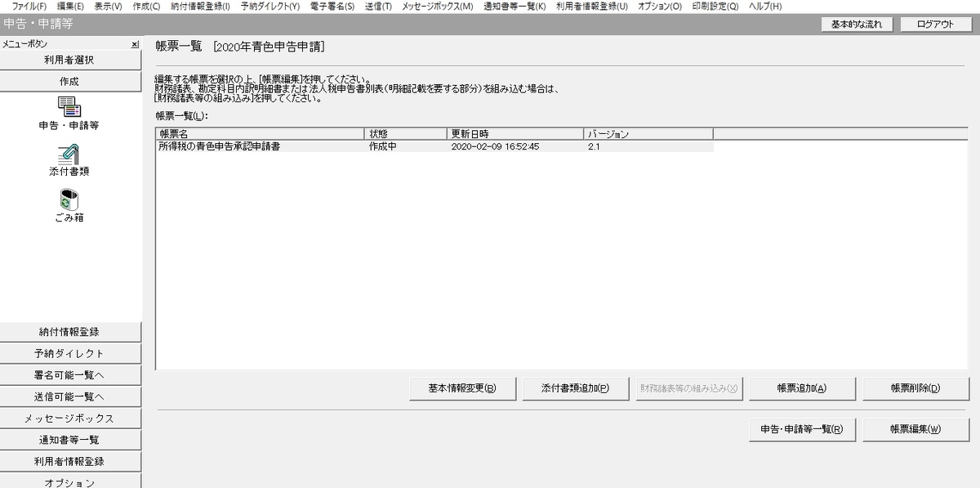Select the row 所得税の青色申告承認申請書

[x=434, y=147]
